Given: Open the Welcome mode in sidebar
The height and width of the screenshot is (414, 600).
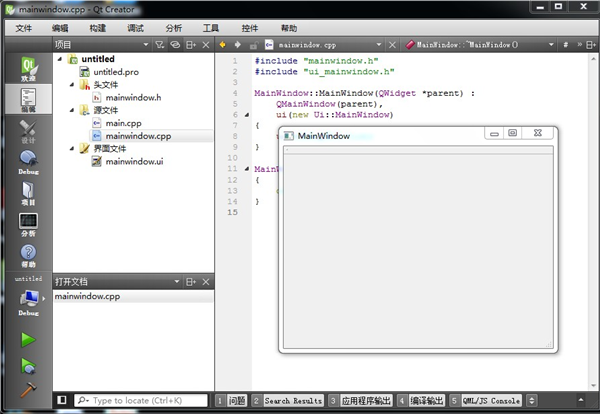Looking at the screenshot, I should click(27, 68).
